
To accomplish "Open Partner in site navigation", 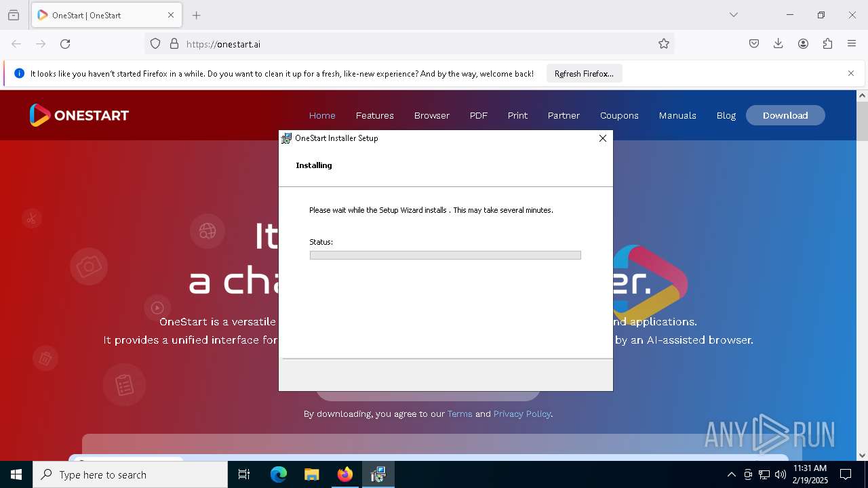I will click(564, 115).
